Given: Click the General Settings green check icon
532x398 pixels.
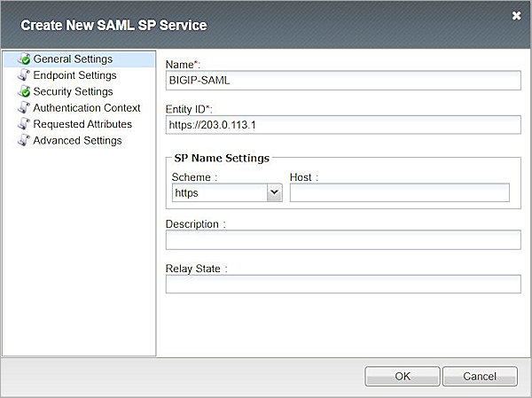Looking at the screenshot, I should click(23, 59).
